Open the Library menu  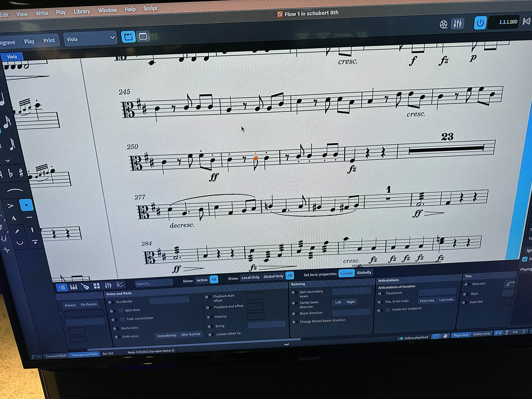(x=82, y=11)
